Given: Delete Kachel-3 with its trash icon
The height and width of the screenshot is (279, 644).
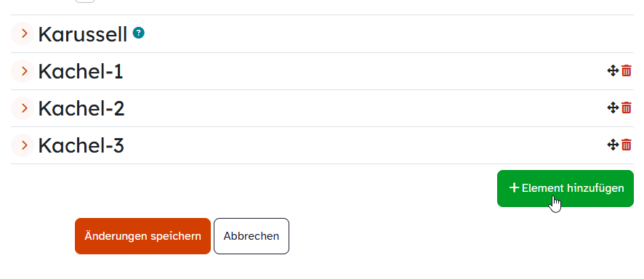Looking at the screenshot, I should click(x=627, y=145).
